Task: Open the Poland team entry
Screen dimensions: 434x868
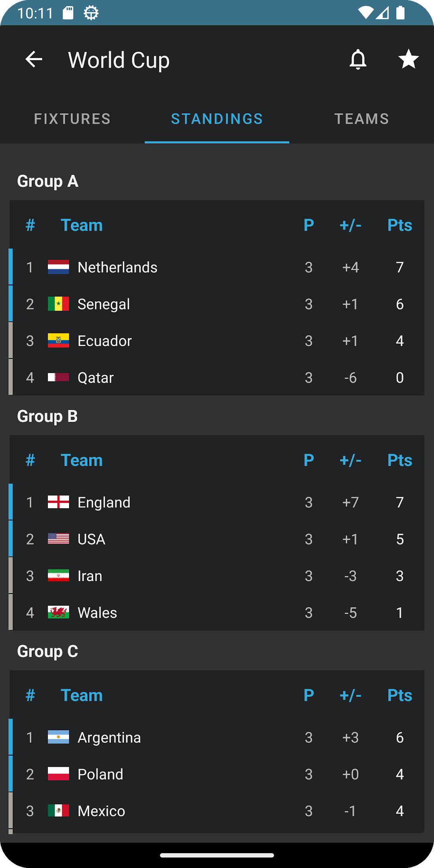Action: tap(217, 774)
